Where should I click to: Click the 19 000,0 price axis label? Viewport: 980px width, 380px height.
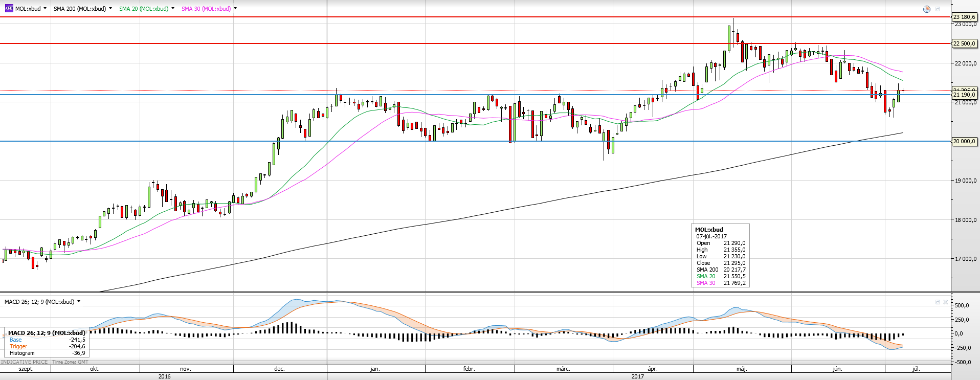pos(966,181)
